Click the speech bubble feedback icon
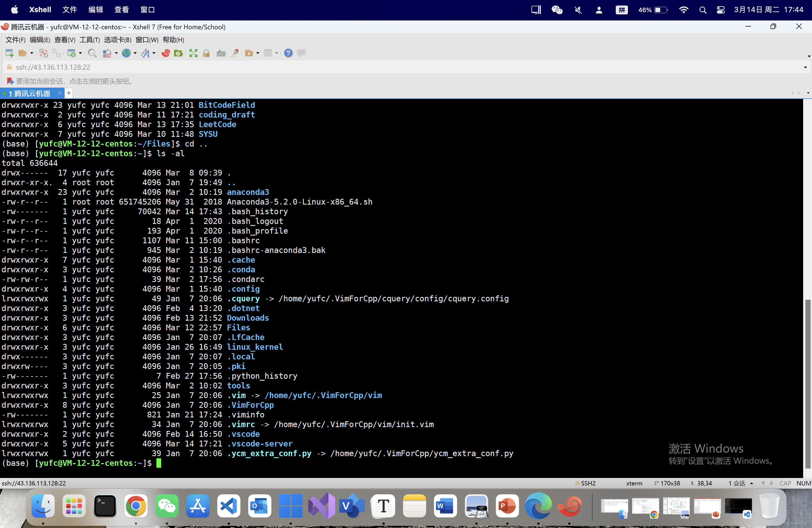 301,53
